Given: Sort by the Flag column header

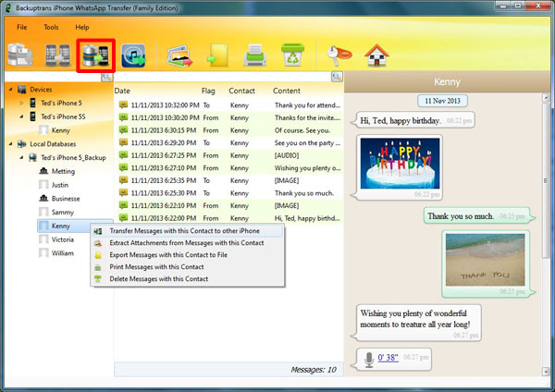Looking at the screenshot, I should 208,91.
